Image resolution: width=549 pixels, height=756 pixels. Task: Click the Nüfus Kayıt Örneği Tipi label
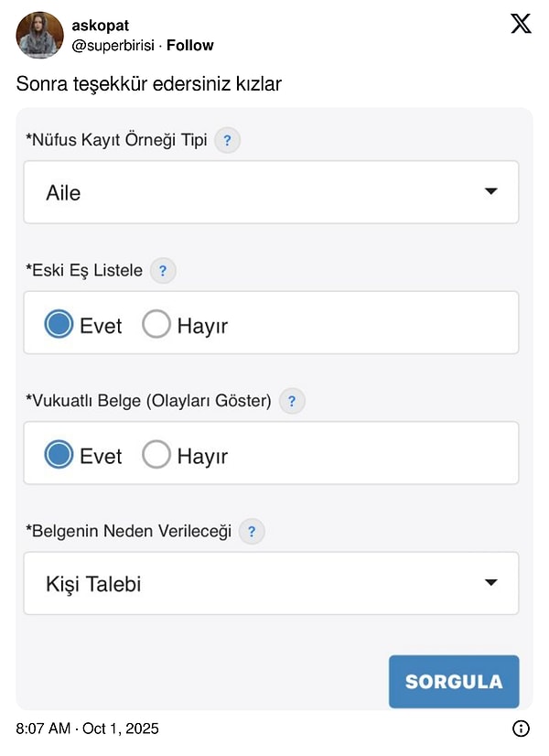(x=117, y=141)
